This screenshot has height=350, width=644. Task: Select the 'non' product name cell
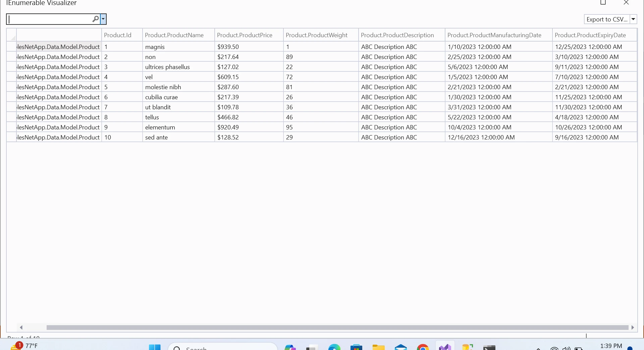coord(178,57)
